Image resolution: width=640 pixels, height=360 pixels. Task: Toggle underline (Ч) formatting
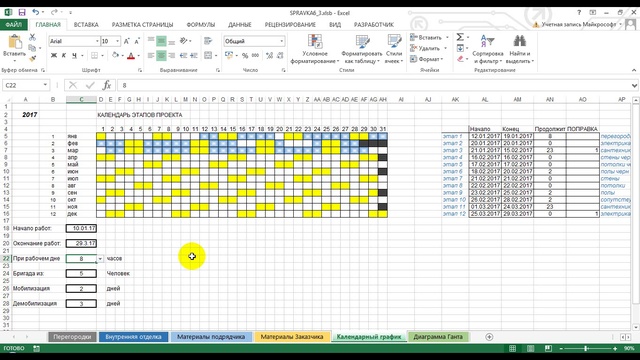click(x=74, y=55)
